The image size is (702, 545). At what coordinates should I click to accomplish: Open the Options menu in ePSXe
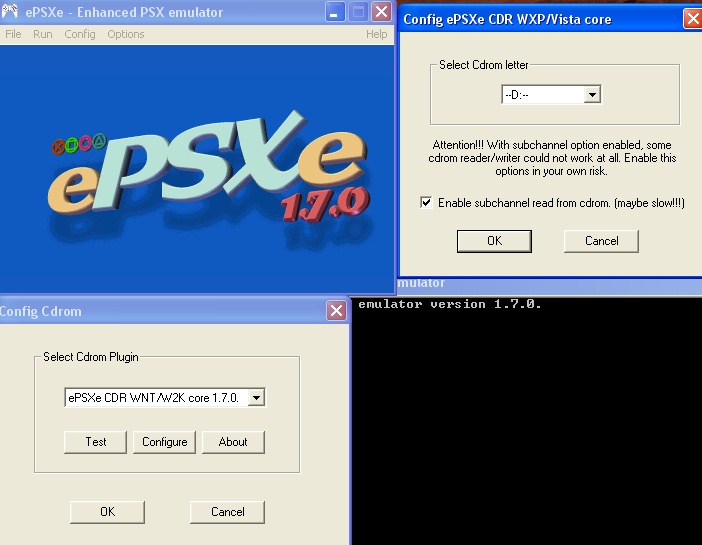pyautogui.click(x=125, y=34)
